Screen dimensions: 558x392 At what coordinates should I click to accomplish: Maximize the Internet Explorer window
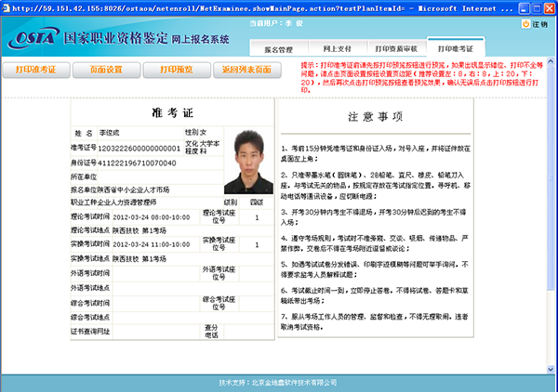point(537,8)
